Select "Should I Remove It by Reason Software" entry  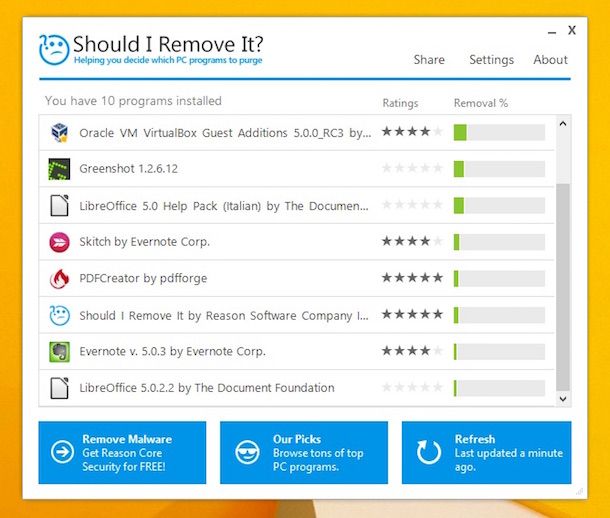pos(224,315)
